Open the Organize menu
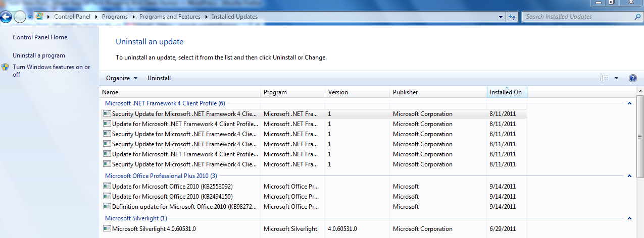Viewport: 644px width, 238px height. (122, 78)
